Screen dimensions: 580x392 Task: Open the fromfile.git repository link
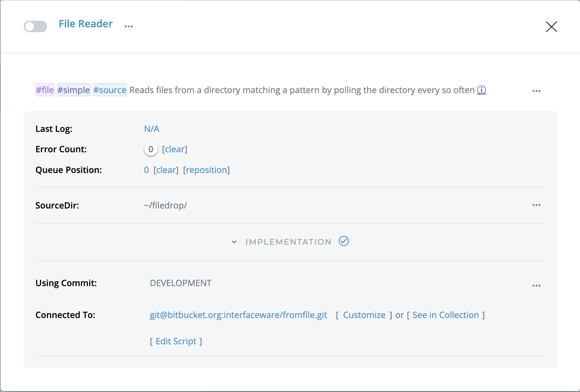pyautogui.click(x=238, y=315)
